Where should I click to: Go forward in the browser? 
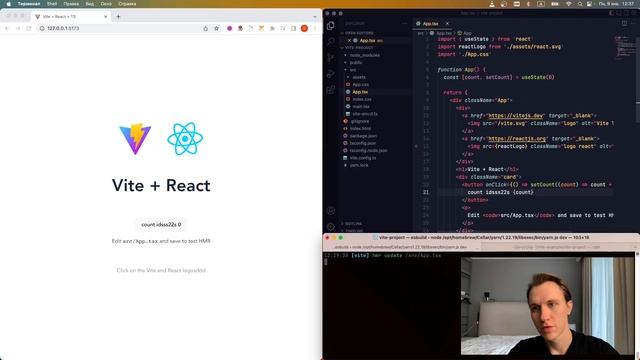(x=18, y=28)
